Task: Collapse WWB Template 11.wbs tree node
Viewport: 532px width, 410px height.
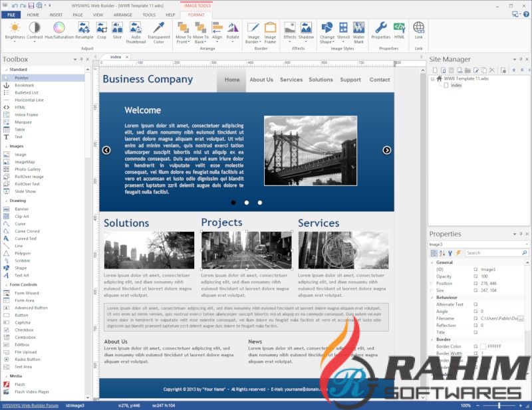Action: [433, 78]
